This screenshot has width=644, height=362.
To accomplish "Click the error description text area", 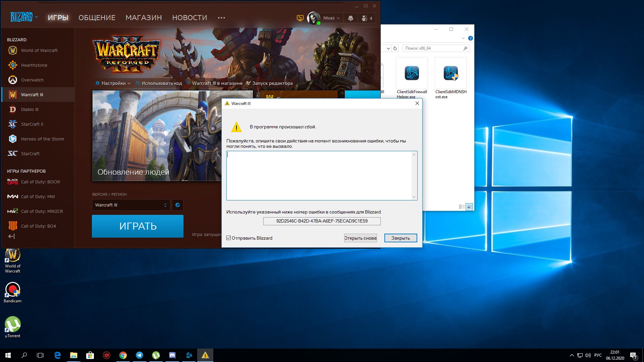I will point(319,175).
